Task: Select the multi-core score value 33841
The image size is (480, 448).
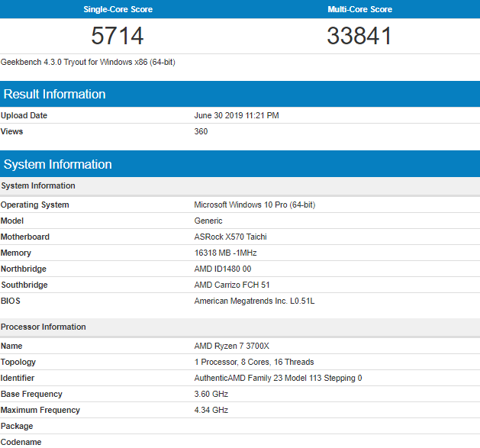Action: click(x=359, y=36)
